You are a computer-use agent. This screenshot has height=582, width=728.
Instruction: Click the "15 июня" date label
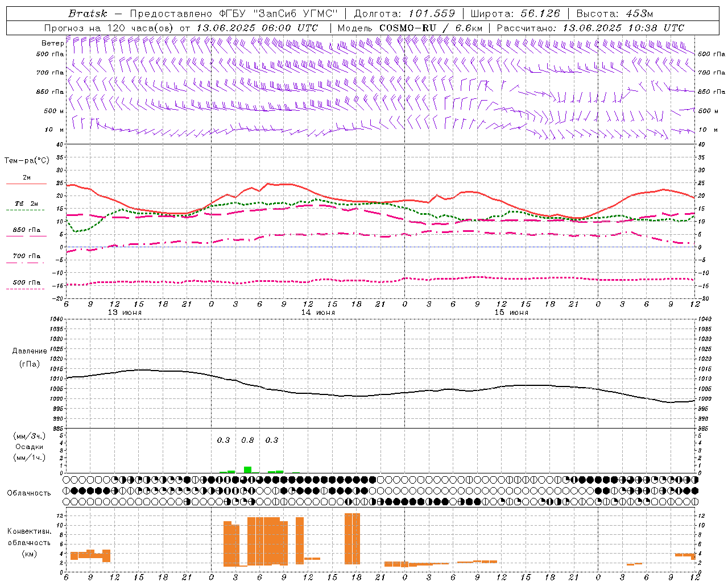[511, 313]
